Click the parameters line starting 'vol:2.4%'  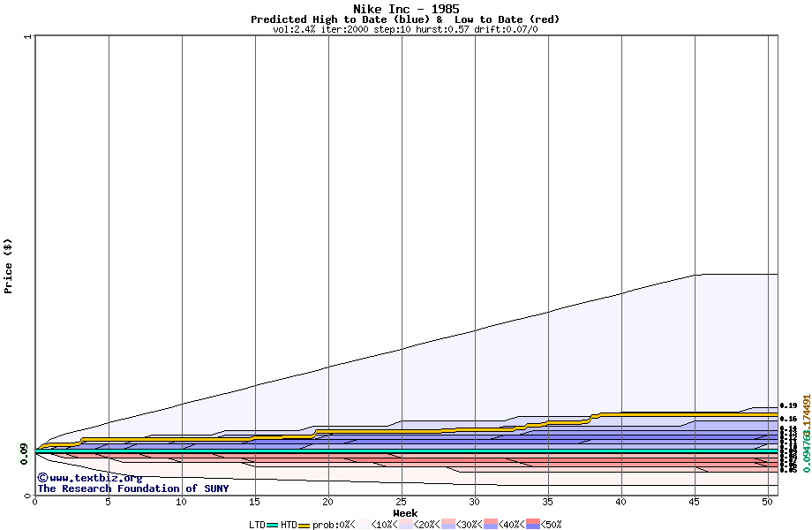pos(405,29)
